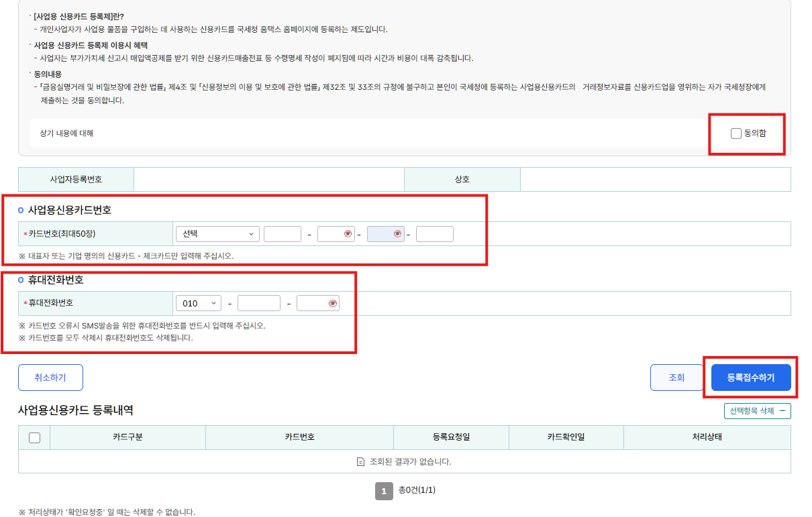812x517 pixels.
Task: Click the eye icon in third card number field
Action: click(x=397, y=234)
